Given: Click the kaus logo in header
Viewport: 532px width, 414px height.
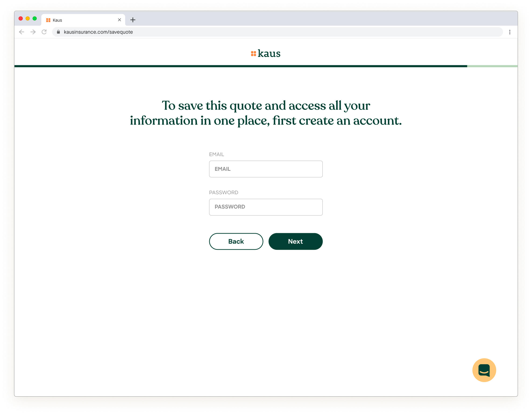Looking at the screenshot, I should pyautogui.click(x=266, y=53).
